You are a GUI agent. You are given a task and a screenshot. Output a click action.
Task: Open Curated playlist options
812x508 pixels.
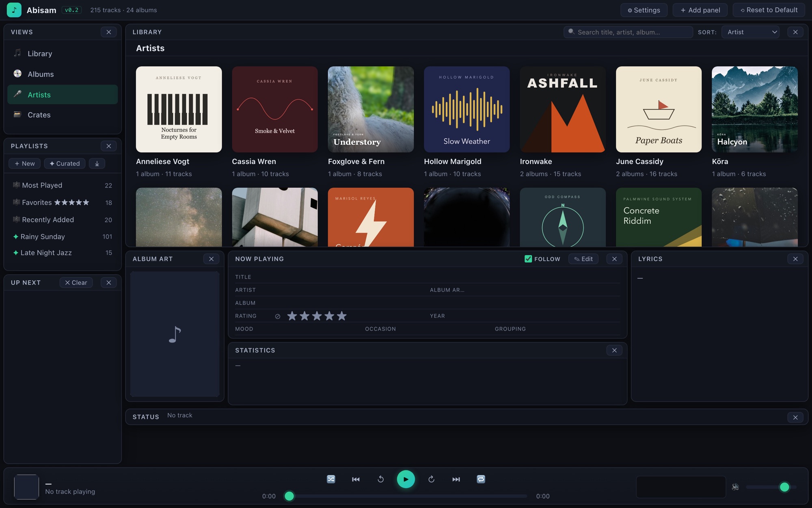(x=65, y=163)
